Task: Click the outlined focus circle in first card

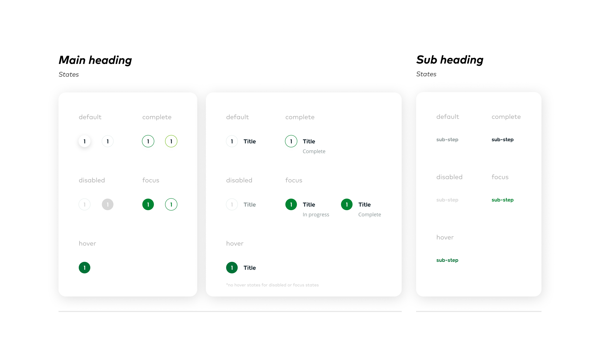Action: pyautogui.click(x=171, y=204)
